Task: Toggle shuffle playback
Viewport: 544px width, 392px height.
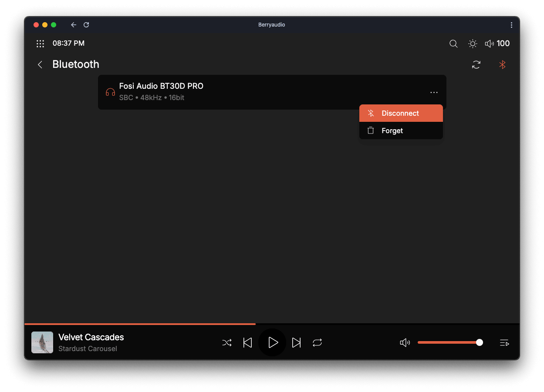Action: [x=227, y=343]
